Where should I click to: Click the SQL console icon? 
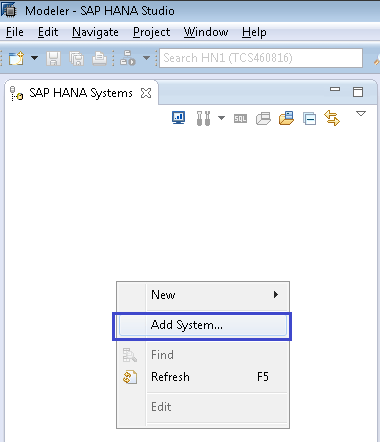(240, 118)
